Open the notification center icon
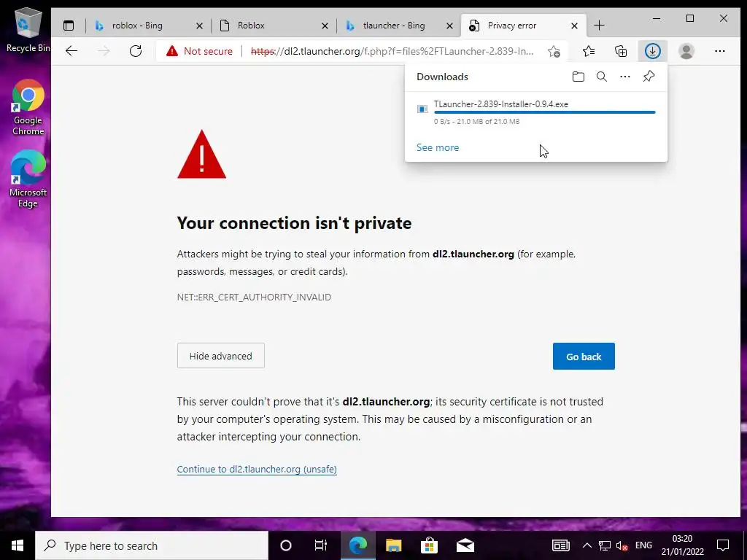 723,545
